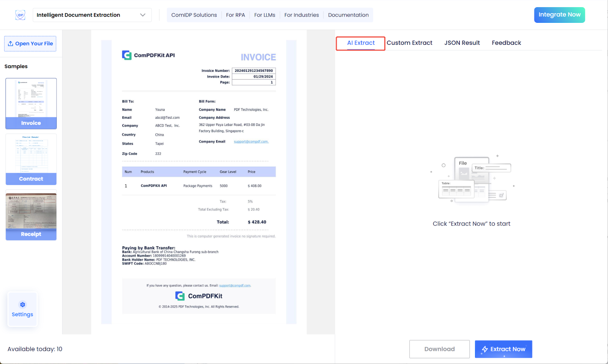Click the Settings gear icon
The height and width of the screenshot is (364, 608).
[22, 304]
